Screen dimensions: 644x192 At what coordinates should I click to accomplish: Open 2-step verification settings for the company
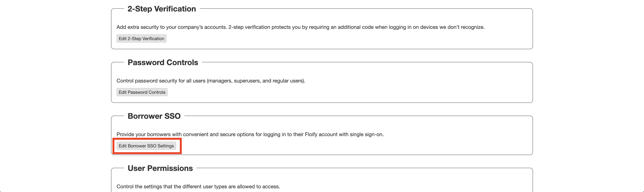pyautogui.click(x=141, y=38)
